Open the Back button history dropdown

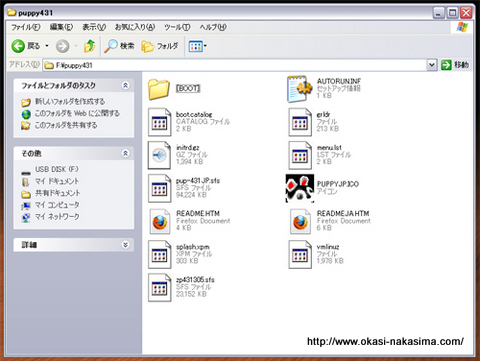click(x=47, y=46)
